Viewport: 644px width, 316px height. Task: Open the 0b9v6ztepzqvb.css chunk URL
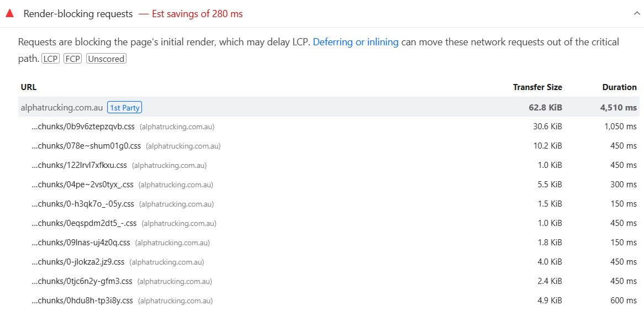pos(83,127)
